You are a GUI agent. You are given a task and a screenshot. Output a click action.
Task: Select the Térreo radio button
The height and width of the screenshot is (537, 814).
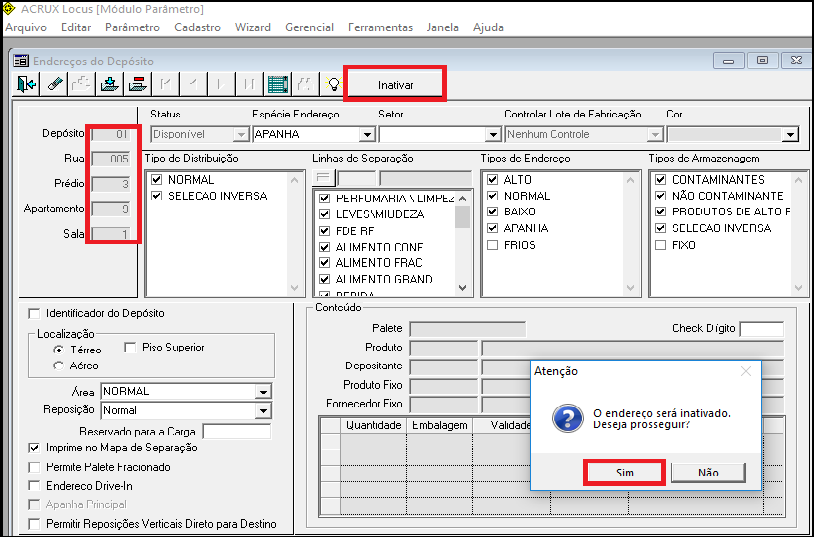pos(58,350)
